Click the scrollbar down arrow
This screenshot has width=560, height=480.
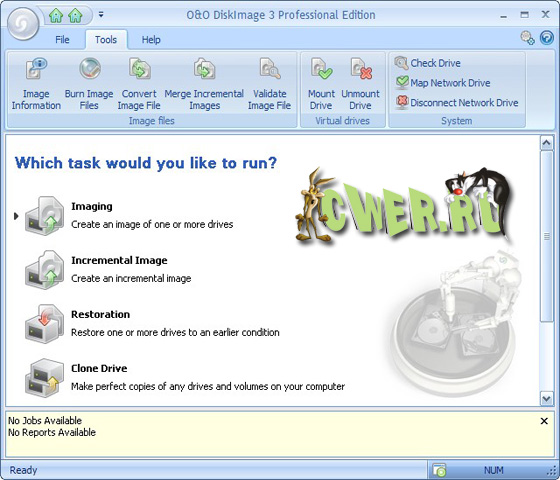pos(546,398)
